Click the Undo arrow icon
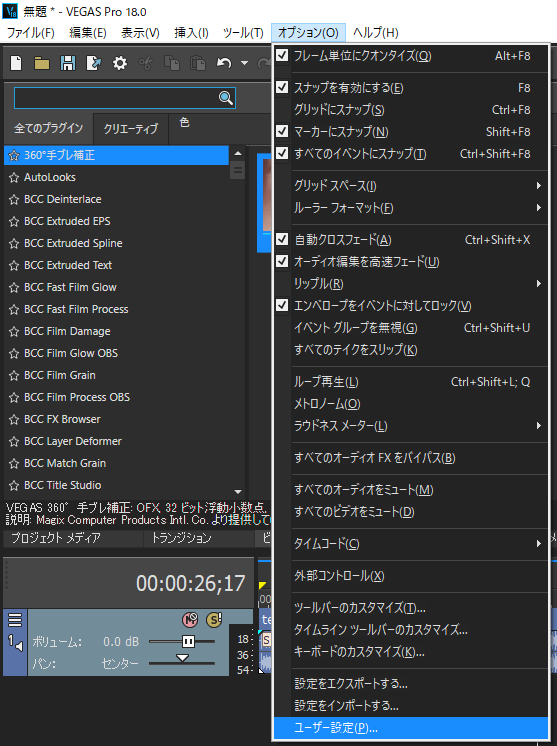This screenshot has height=746, width=557. [224, 63]
